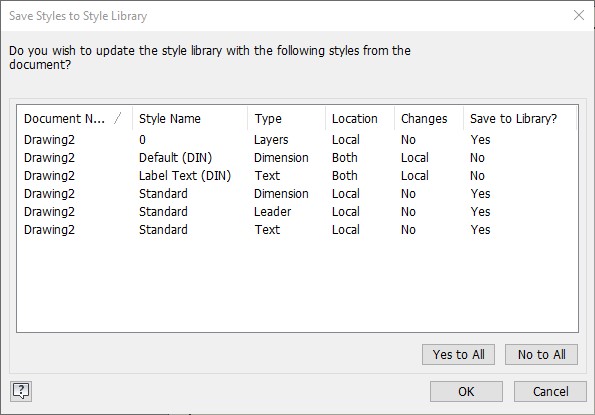This screenshot has width=595, height=415.
Task: Close the Save Styles to Style Library dialog
Action: coord(579,16)
